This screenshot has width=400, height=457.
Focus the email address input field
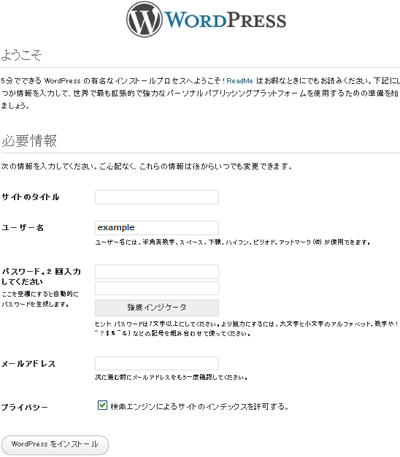(157, 363)
